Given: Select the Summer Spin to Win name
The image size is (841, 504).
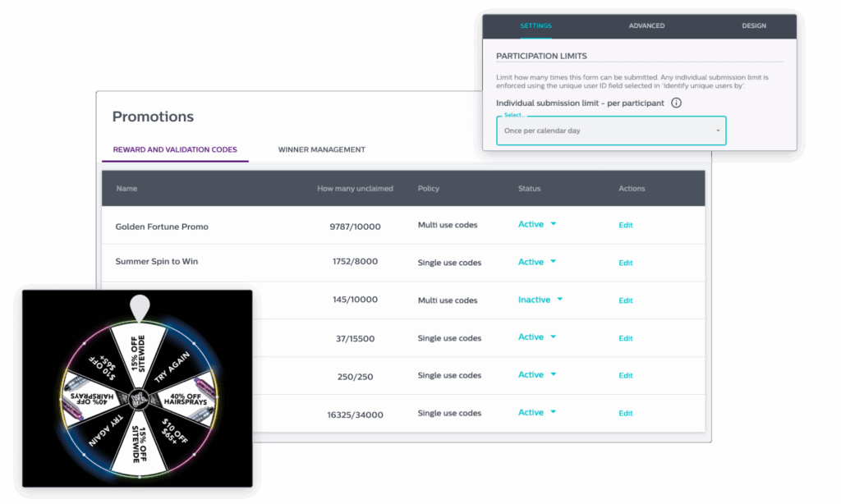Looking at the screenshot, I should (x=157, y=262).
